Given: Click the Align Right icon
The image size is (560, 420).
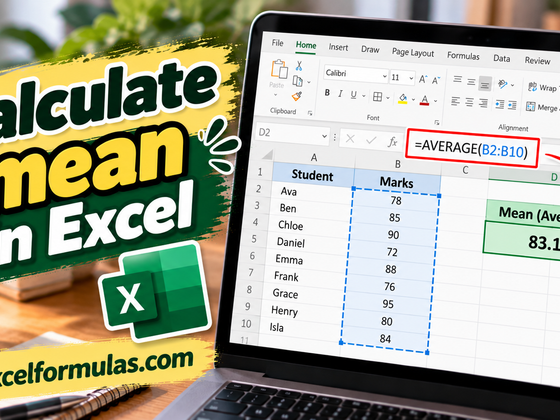Looking at the screenshot, I should pyautogui.click(x=483, y=103).
